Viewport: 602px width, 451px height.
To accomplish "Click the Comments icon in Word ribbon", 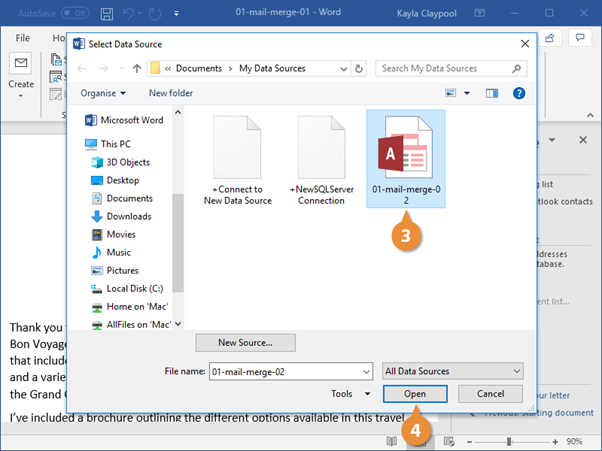I will 580,38.
